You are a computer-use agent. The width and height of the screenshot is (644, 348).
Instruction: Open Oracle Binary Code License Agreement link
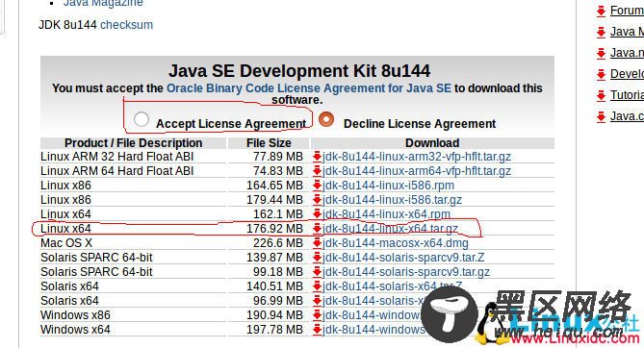coord(309,88)
